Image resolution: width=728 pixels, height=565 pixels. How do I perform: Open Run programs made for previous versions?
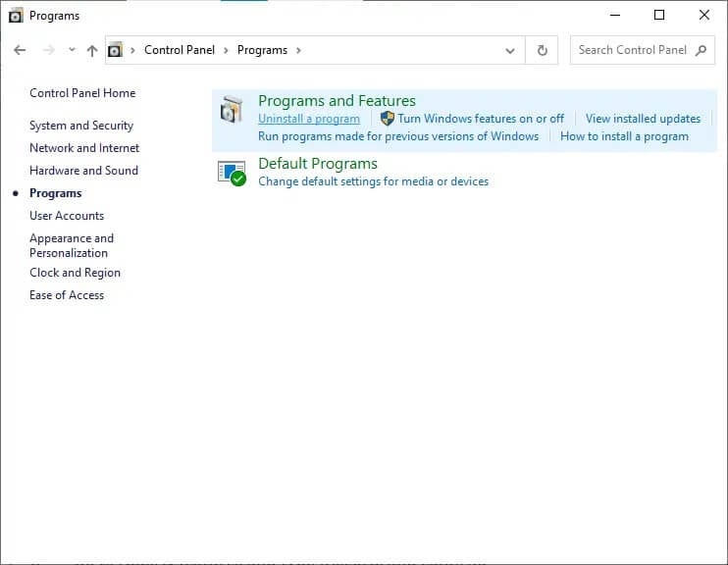point(398,136)
